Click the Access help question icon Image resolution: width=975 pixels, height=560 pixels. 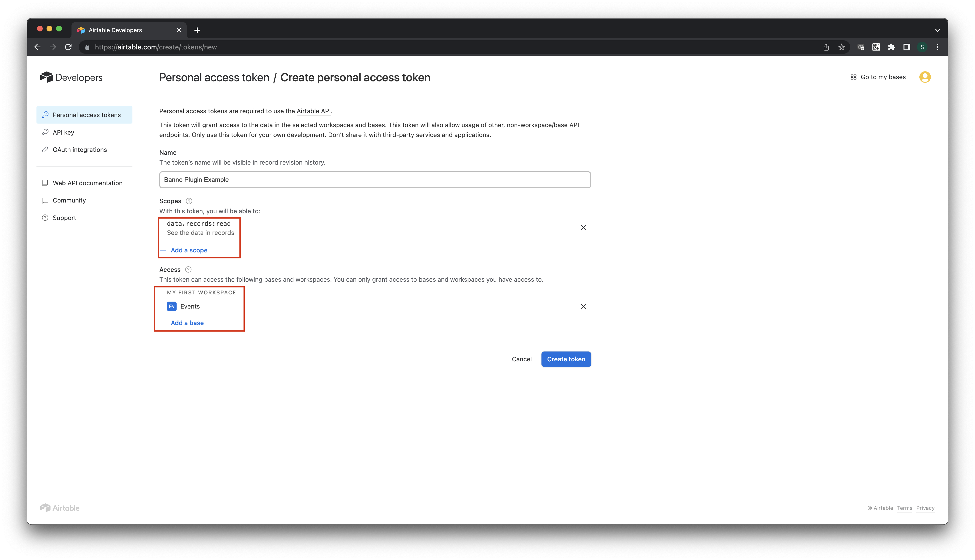tap(188, 270)
